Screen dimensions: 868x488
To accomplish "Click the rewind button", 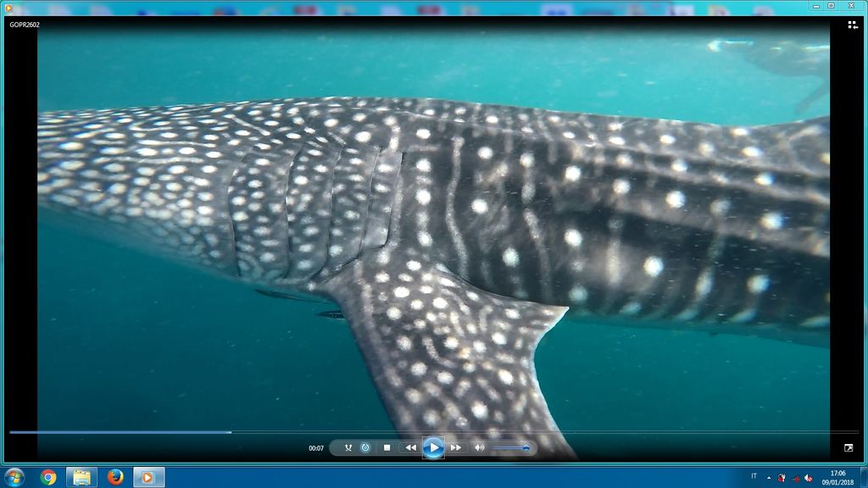I will click(x=410, y=447).
